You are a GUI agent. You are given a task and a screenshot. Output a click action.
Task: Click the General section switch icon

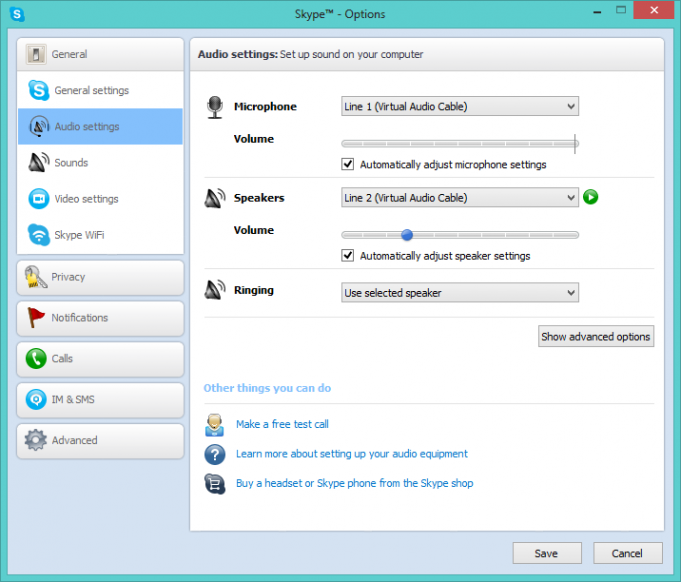click(x=36, y=54)
